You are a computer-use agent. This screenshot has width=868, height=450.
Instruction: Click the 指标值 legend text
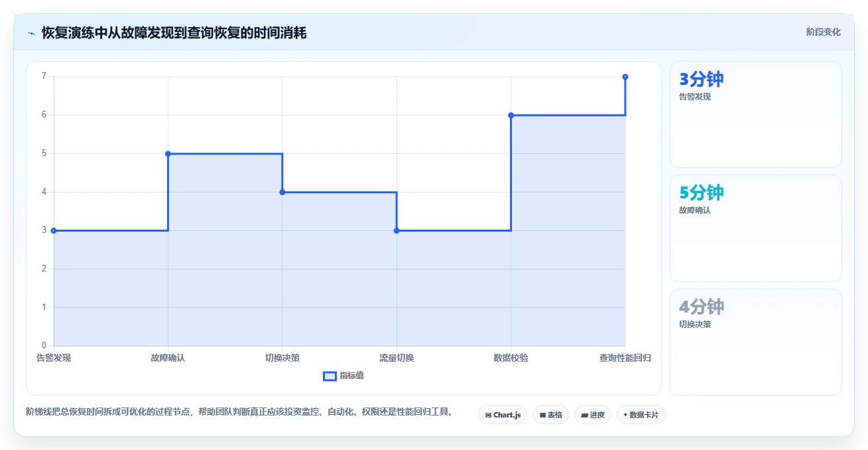tap(351, 376)
